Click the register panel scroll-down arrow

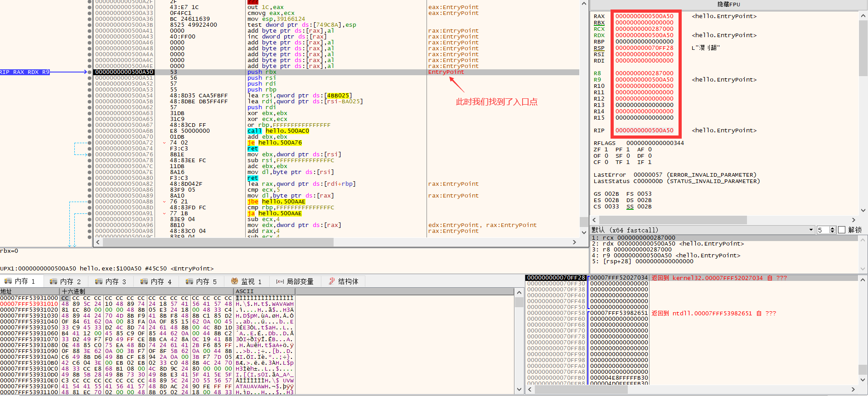point(863,211)
